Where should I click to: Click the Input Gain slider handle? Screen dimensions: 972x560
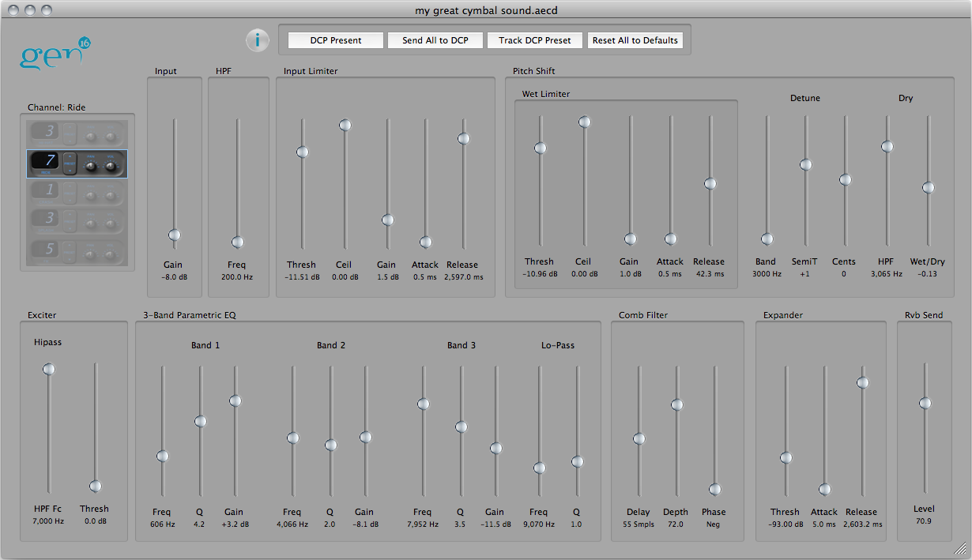(175, 235)
